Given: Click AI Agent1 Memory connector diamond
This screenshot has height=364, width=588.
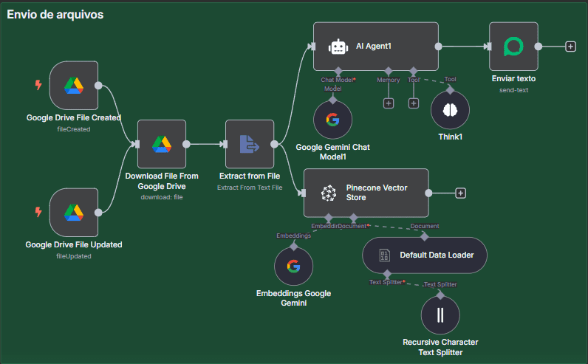Looking at the screenshot, I should pyautogui.click(x=389, y=71).
